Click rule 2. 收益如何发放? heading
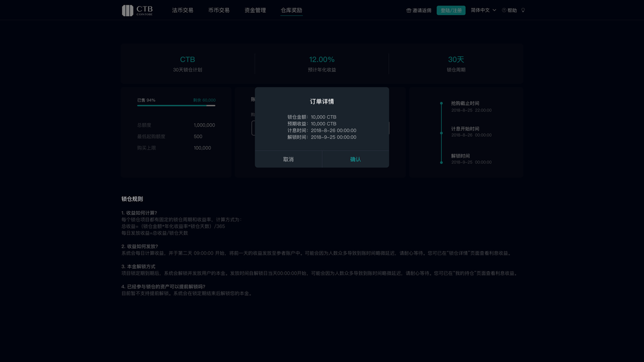644x362 pixels. coord(139,246)
